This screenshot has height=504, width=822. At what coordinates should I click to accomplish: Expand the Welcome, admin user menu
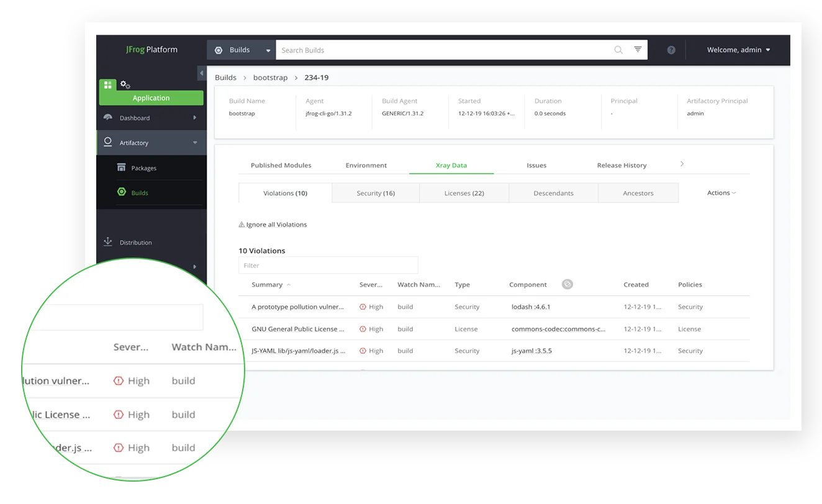coord(739,50)
